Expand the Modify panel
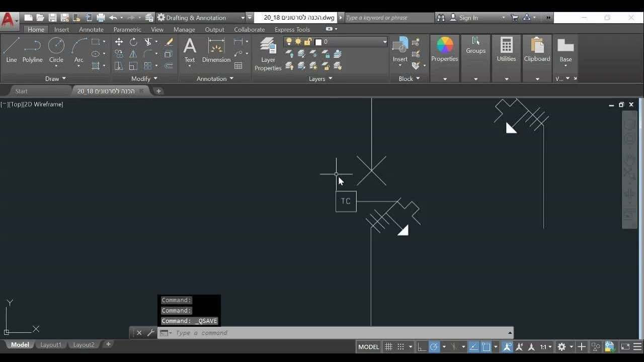 pos(144,78)
